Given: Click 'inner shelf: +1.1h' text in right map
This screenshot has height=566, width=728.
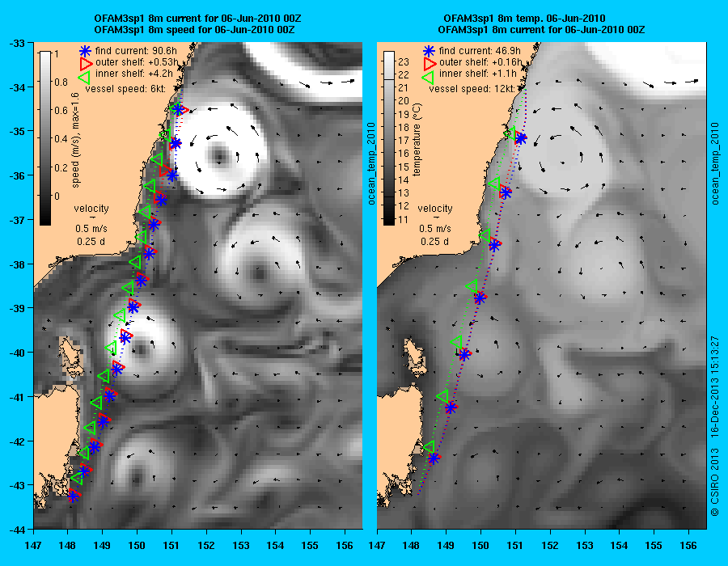Looking at the screenshot, I should coord(478,74).
